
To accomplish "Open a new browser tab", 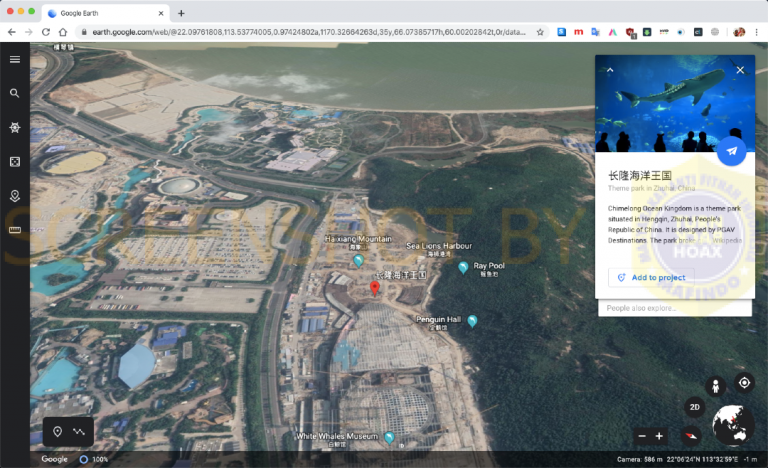I will coord(181,13).
